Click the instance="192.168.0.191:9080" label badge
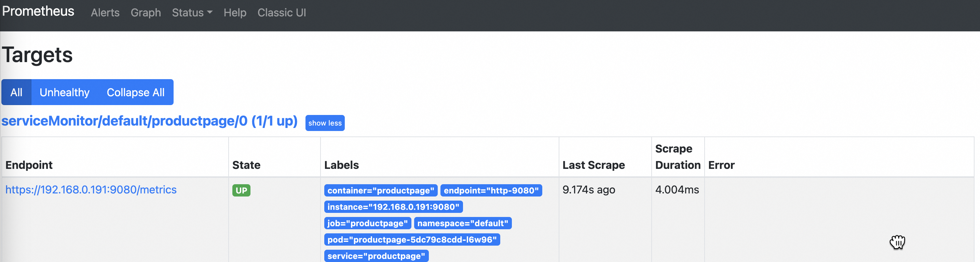This screenshot has height=262, width=980. [x=393, y=207]
